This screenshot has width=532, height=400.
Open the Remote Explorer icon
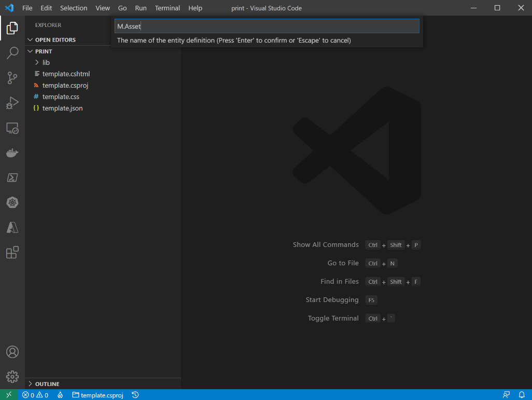(12, 128)
